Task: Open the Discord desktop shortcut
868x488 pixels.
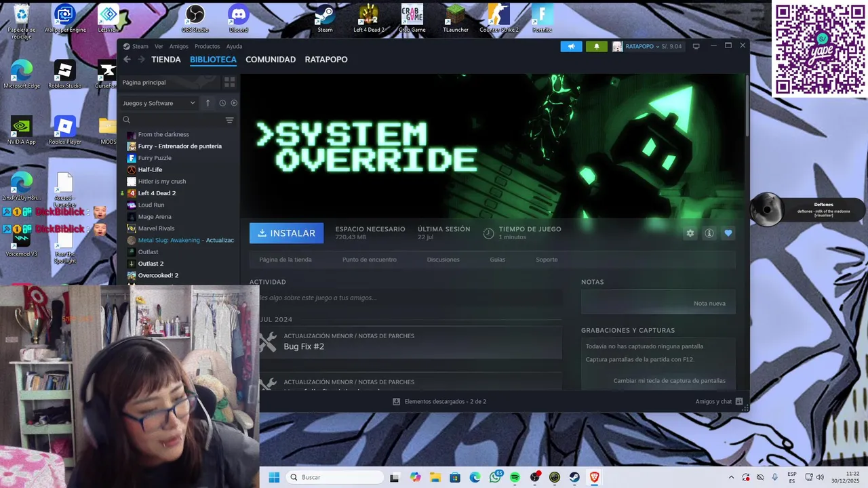Action: 239,18
